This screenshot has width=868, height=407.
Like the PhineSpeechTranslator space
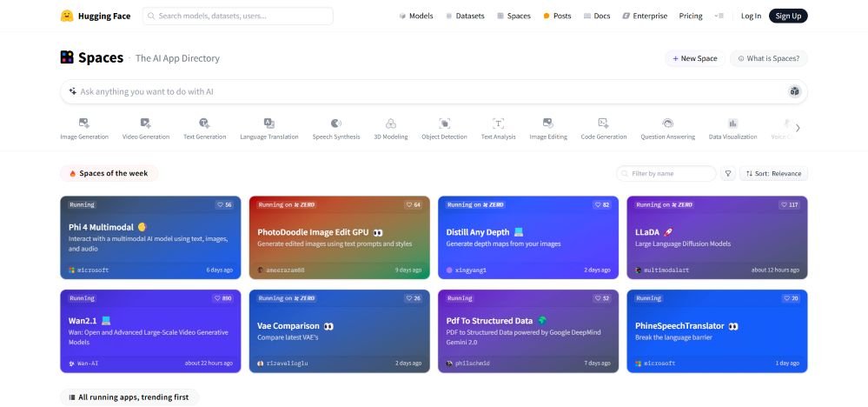point(791,298)
